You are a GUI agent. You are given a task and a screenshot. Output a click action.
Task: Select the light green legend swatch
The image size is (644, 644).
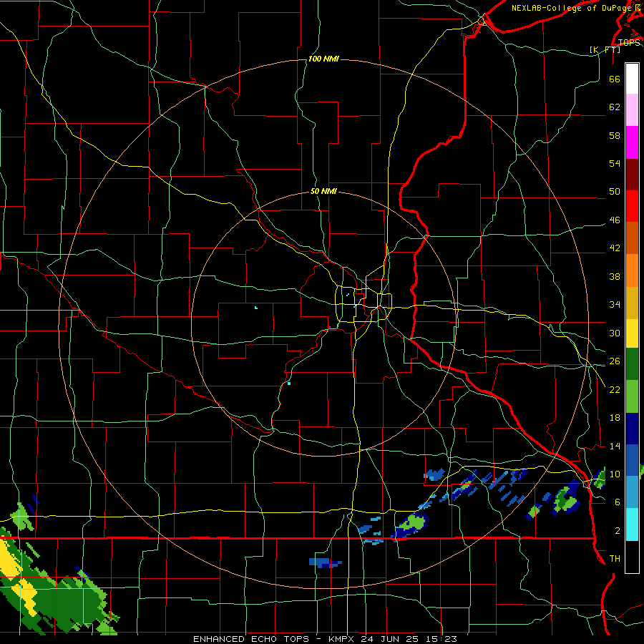tap(632, 396)
